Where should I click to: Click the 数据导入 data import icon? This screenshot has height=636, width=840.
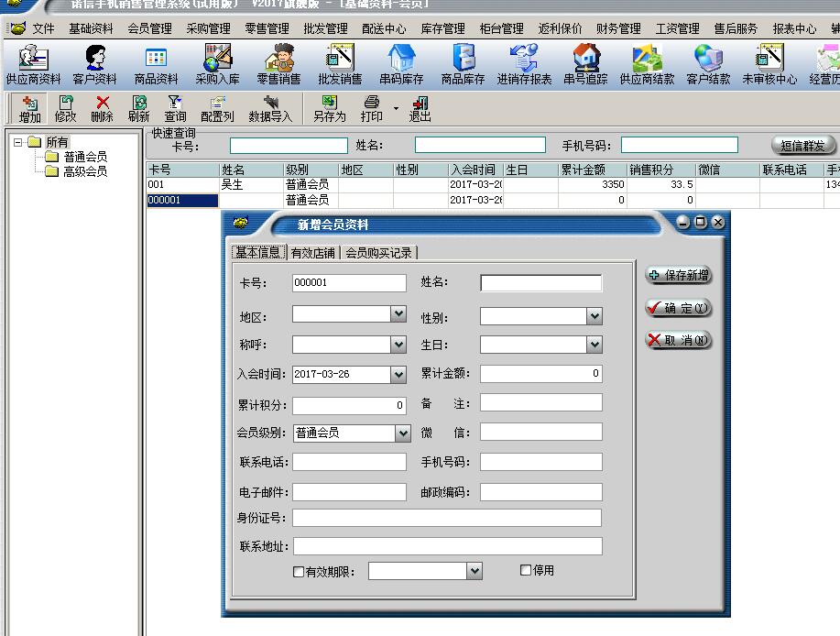tap(270, 109)
